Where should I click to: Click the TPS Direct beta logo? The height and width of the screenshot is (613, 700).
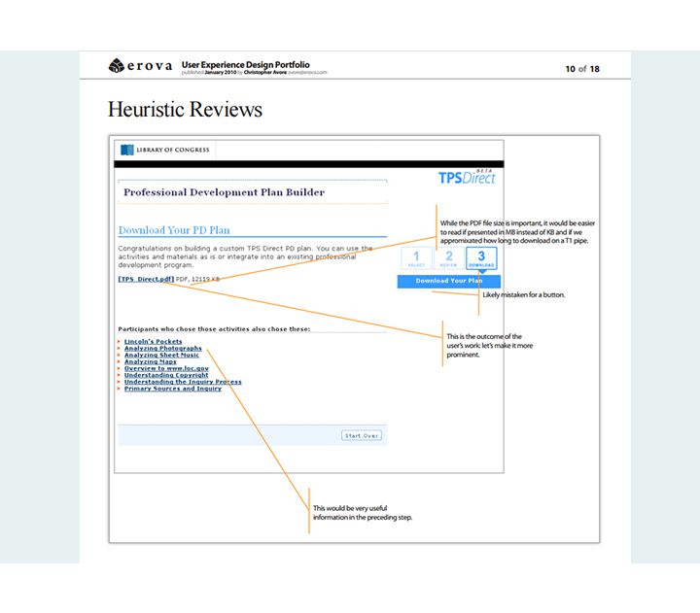[x=467, y=177]
